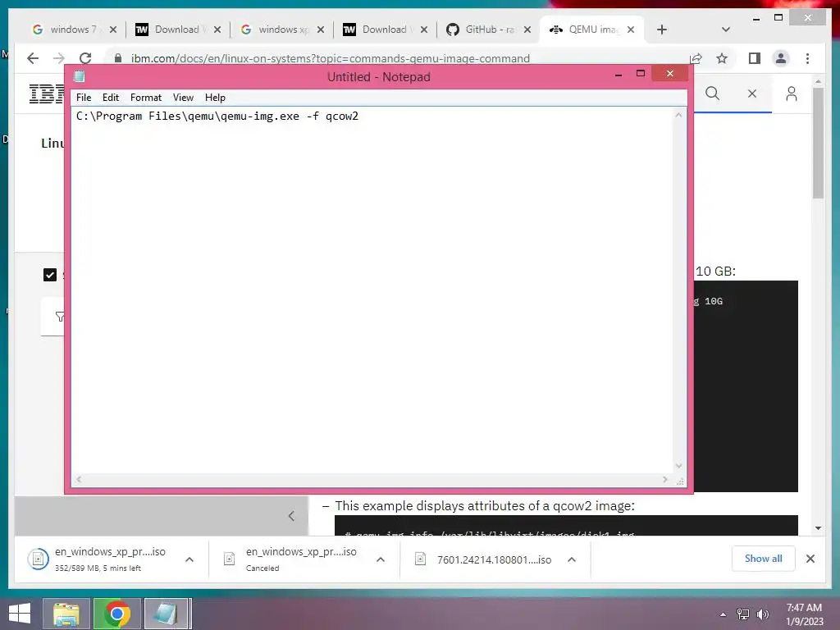840x630 pixels.
Task: Click volume speaker tray icon
Action: (763, 614)
